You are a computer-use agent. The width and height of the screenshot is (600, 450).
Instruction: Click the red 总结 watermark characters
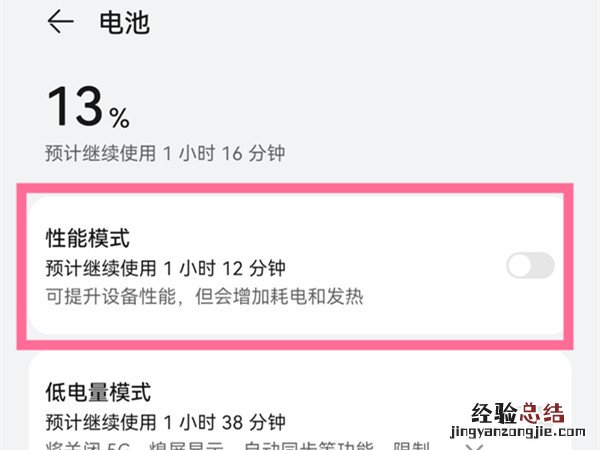pyautogui.click(x=541, y=414)
